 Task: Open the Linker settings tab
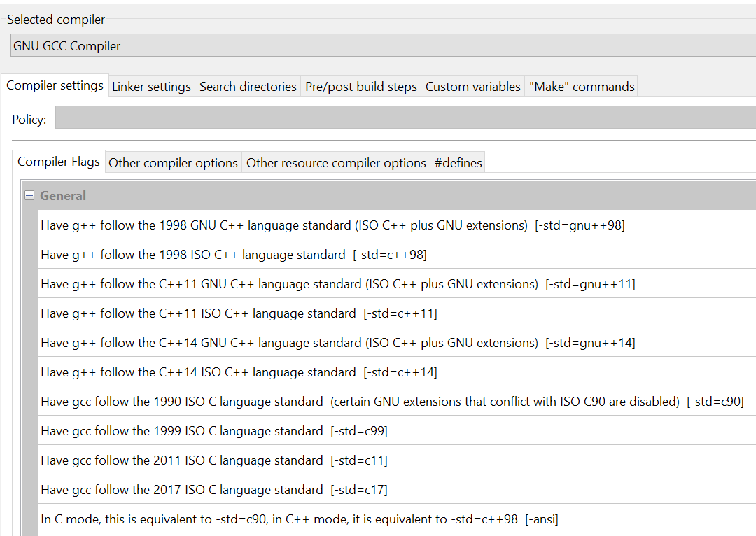click(152, 87)
